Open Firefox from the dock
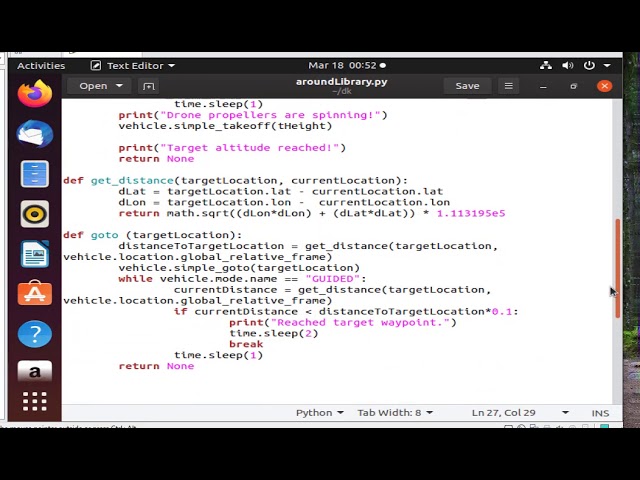640x480 pixels. pyautogui.click(x=35, y=93)
